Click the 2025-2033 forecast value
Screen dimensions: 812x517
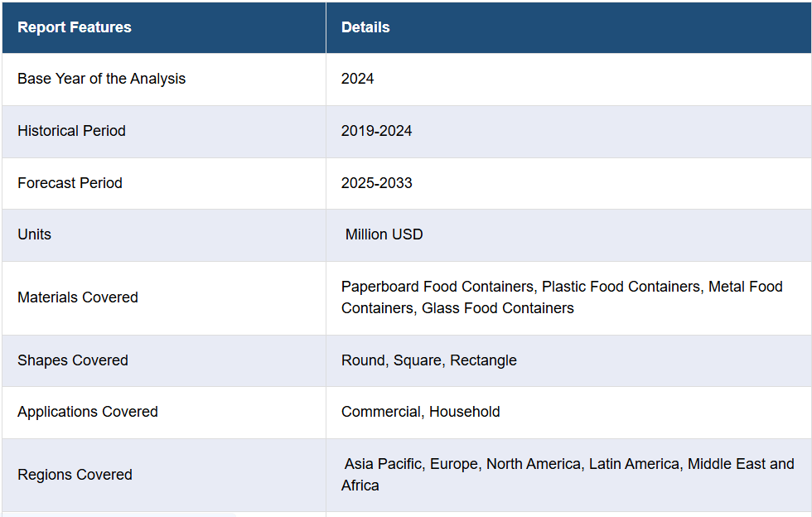pyautogui.click(x=376, y=183)
